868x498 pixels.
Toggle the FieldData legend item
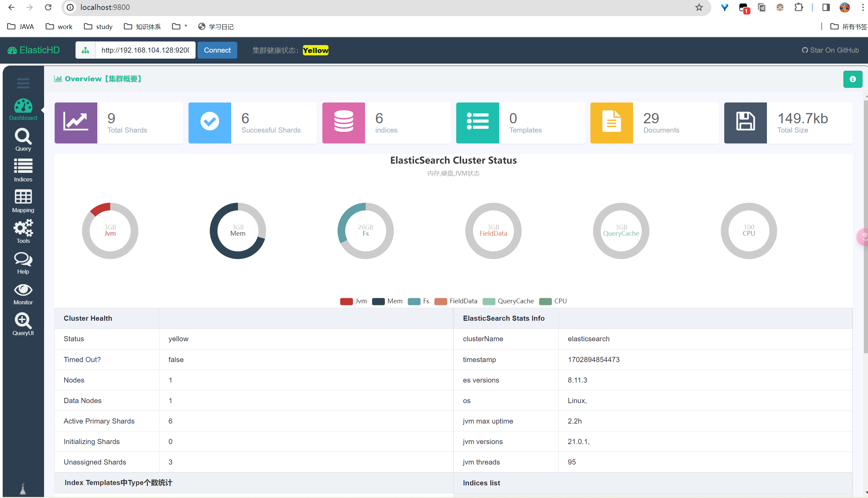click(x=456, y=301)
